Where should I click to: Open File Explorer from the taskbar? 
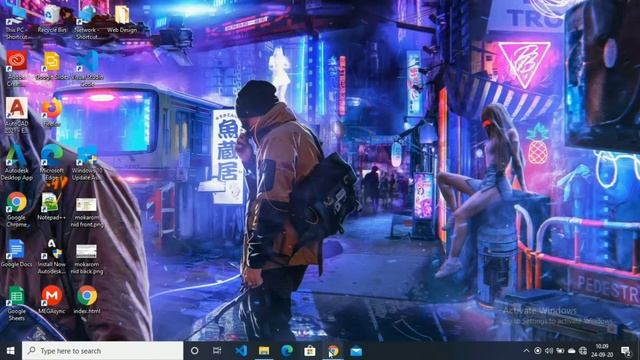pos(264,351)
